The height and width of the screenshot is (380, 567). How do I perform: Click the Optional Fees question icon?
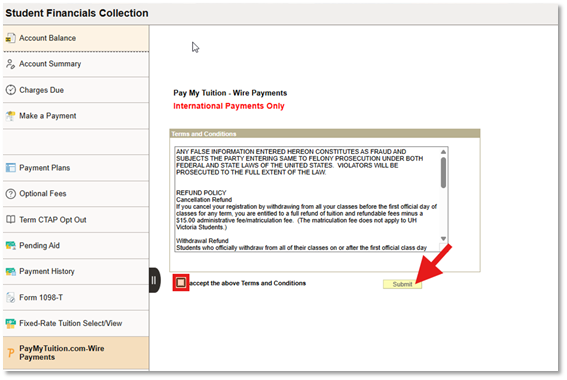pyautogui.click(x=11, y=194)
